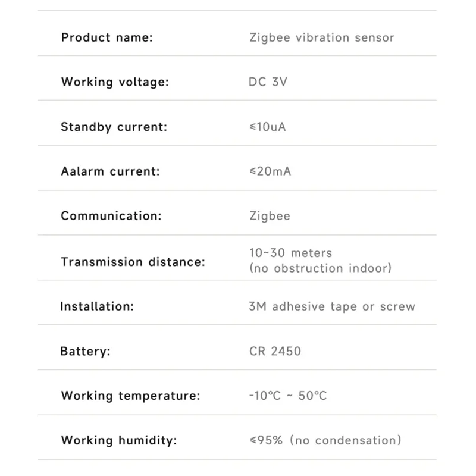The width and height of the screenshot is (476, 476).
Task: Click the "Working voltage:" label
Action: point(115,82)
